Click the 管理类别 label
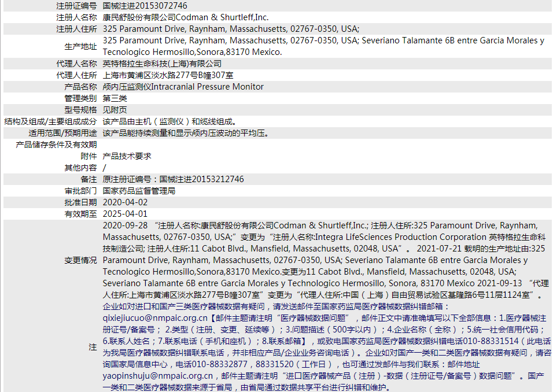553x392 pixels. 80,98
